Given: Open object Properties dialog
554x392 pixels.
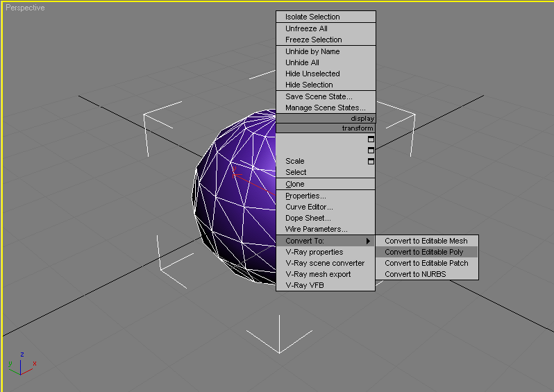Looking at the screenshot, I should coord(326,196).
